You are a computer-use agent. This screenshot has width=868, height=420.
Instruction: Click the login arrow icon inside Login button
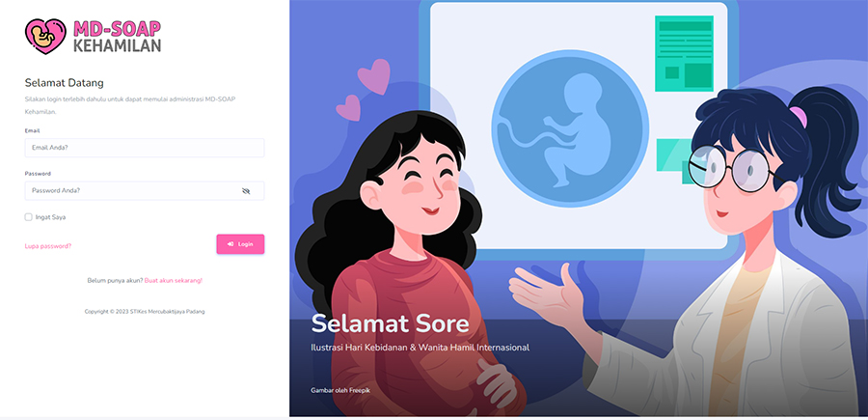click(231, 244)
